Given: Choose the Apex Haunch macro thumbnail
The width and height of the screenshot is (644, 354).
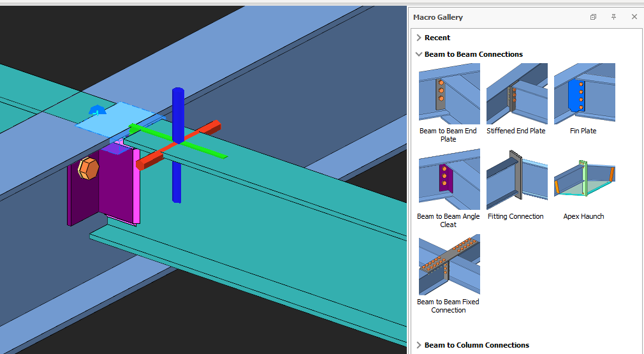Looking at the screenshot, I should (x=584, y=179).
